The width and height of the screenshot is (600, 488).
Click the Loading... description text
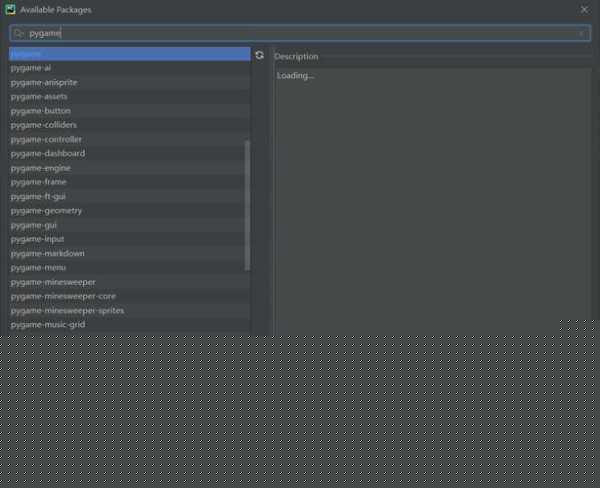(295, 75)
